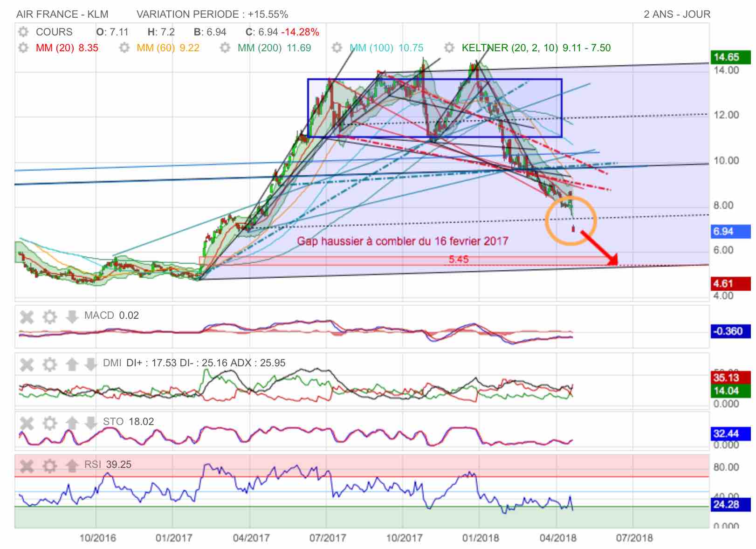Click the 12.00 price axis label
This screenshot has height=549, width=756.
click(726, 115)
